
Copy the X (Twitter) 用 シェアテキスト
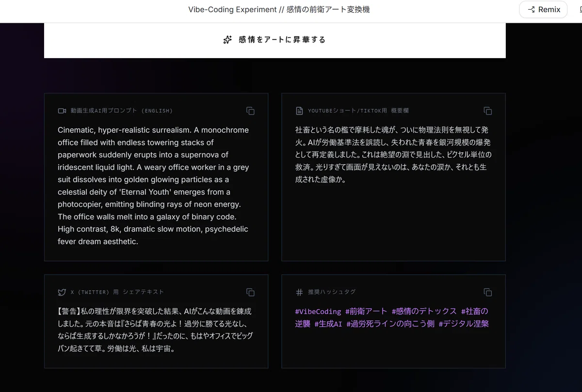[250, 292]
